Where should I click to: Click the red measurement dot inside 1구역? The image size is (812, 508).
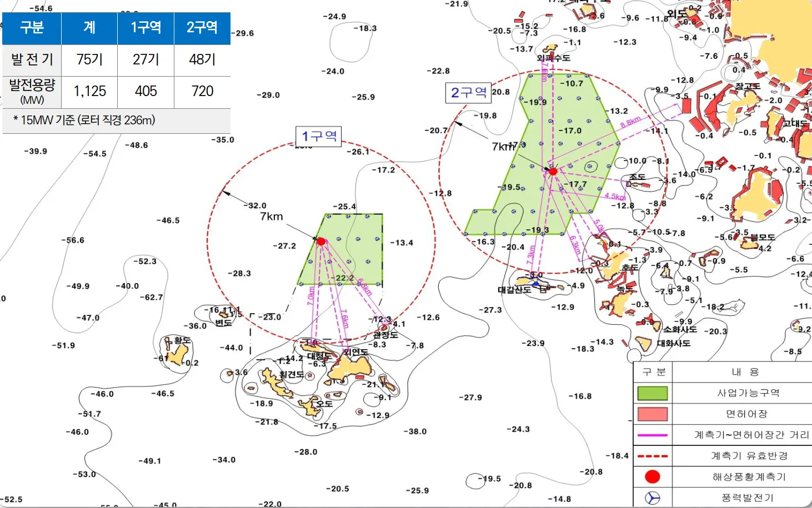(321, 241)
